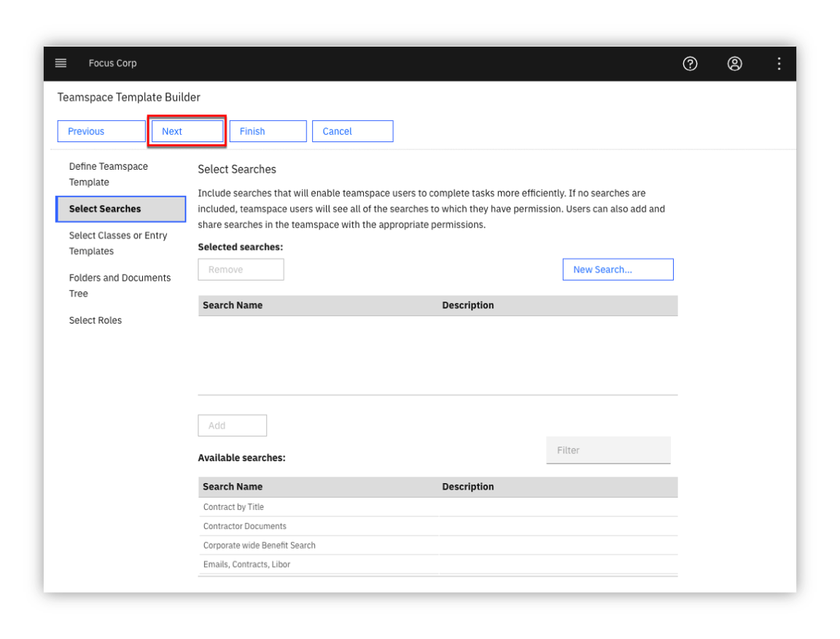Open the hamburger navigation menu
This screenshot has width=840, height=639.
61,63
